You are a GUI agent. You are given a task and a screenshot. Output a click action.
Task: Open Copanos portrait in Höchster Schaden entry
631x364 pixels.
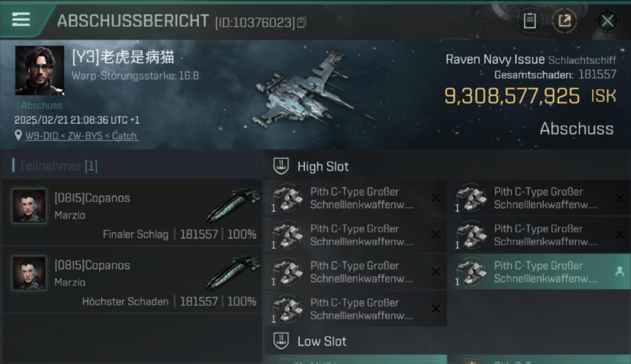[29, 273]
